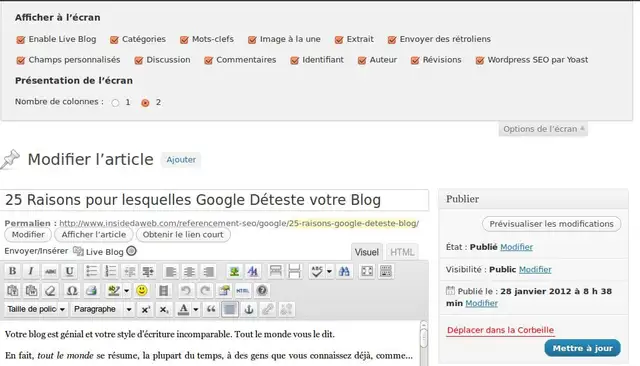Click Modifier link next to État Publié
640x366 pixels.
[x=516, y=247]
